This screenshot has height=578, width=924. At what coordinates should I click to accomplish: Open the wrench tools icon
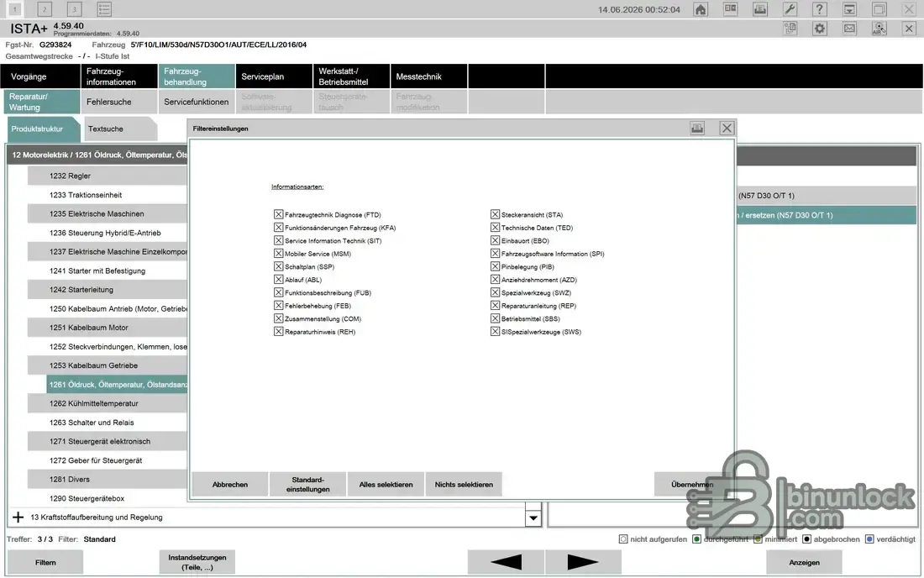(x=790, y=9)
